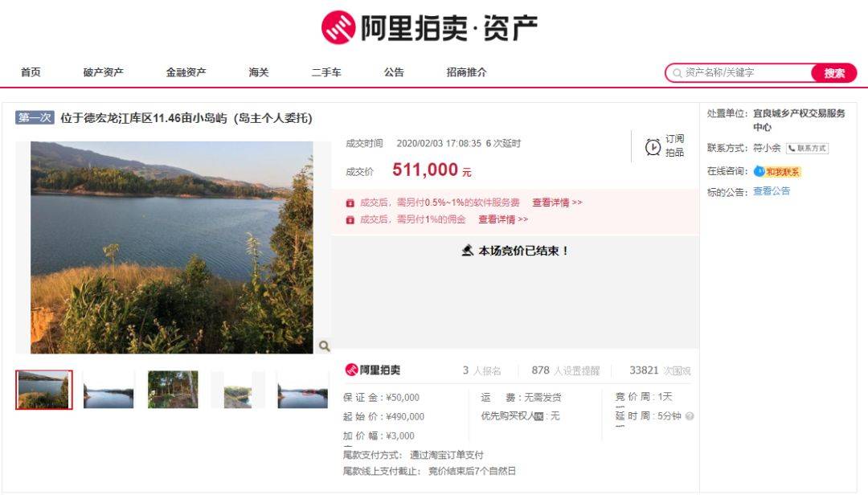Select the third thumbnail with trees

173,390
